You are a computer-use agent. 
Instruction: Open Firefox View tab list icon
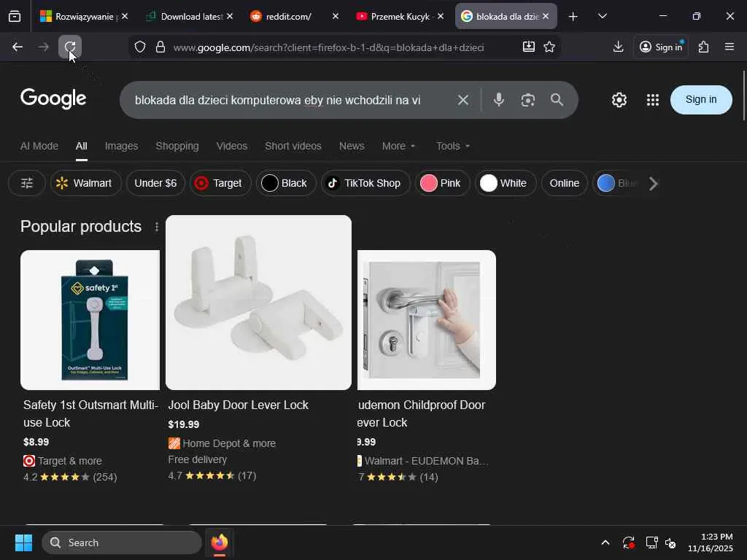click(x=15, y=17)
